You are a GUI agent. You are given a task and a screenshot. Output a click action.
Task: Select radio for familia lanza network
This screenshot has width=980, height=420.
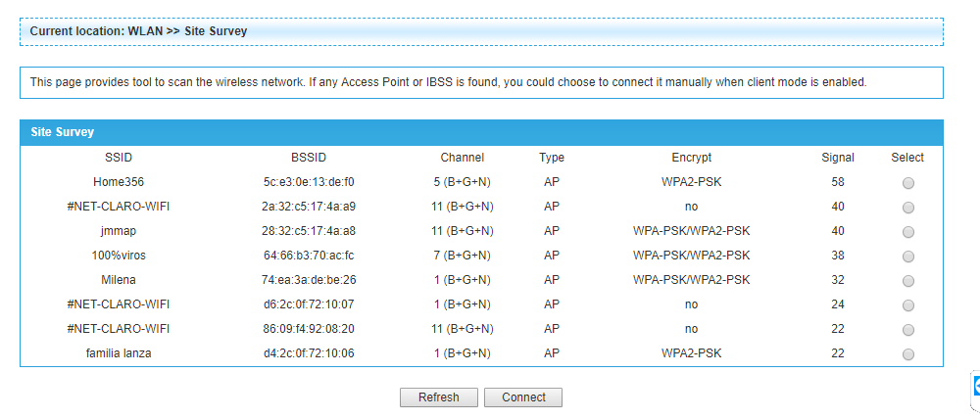[907, 354]
